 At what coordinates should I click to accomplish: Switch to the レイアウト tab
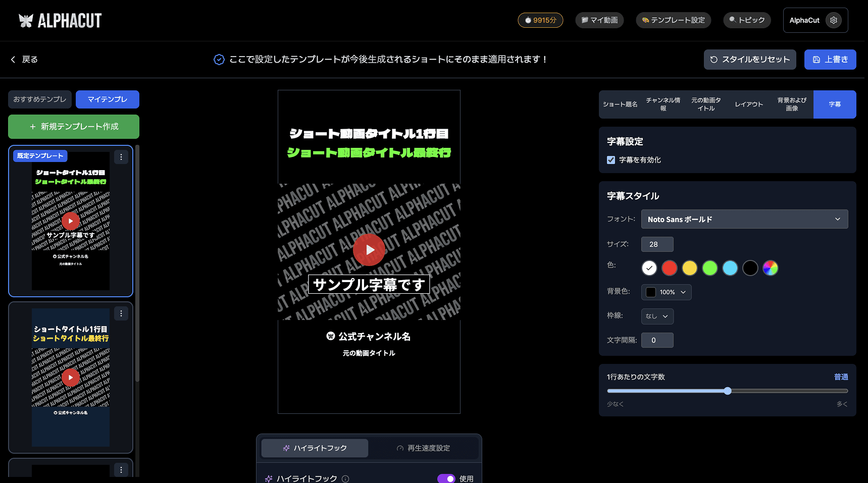pyautogui.click(x=748, y=104)
